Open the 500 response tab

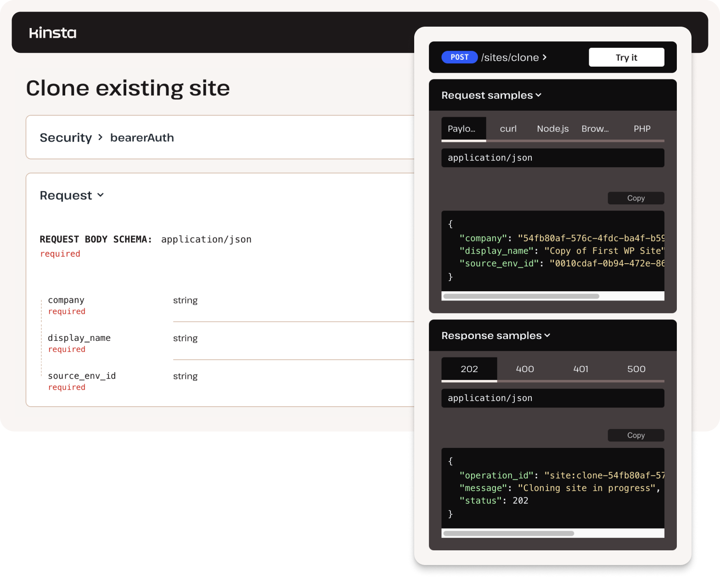636,369
